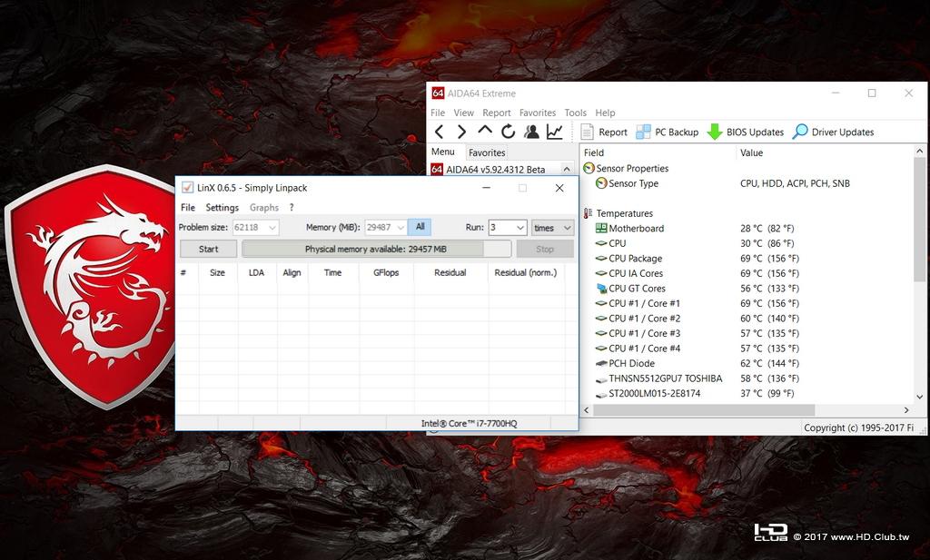
Task: Click the AIDA64 v5.92.4312 Beta tree icon
Action: (437, 170)
